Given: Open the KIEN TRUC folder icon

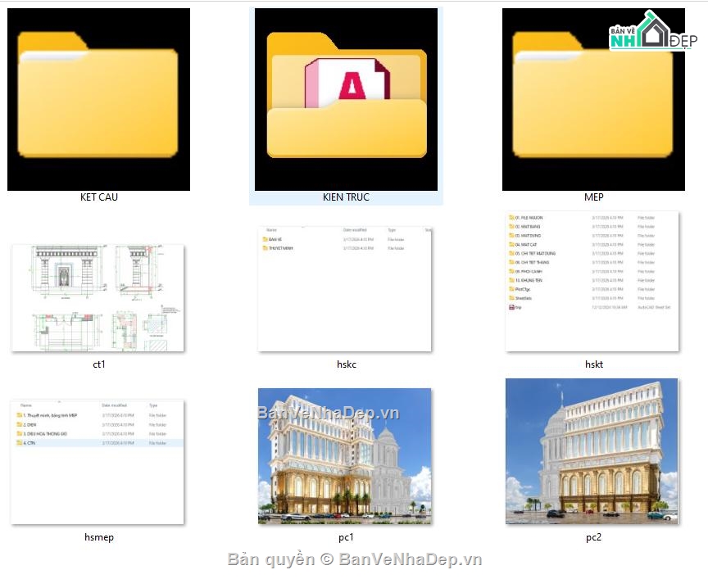Looking at the screenshot, I should tap(346, 99).
